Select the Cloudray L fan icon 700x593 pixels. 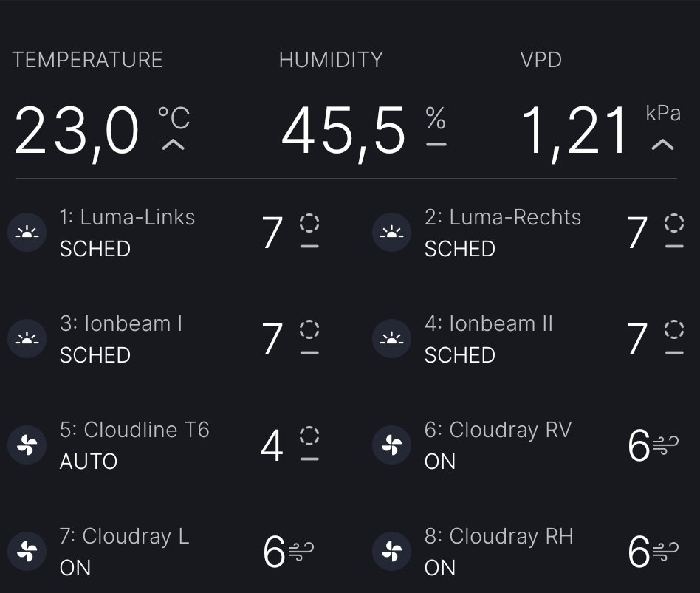tap(27, 552)
